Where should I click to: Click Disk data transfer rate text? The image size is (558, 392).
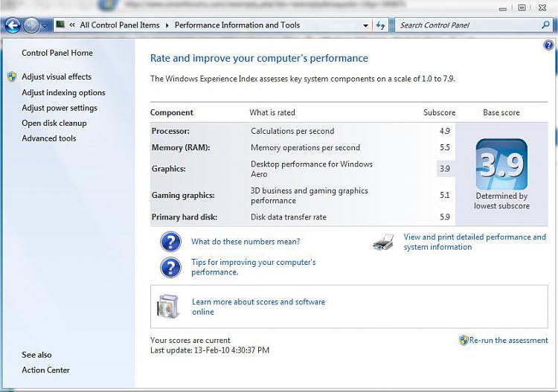(x=289, y=217)
